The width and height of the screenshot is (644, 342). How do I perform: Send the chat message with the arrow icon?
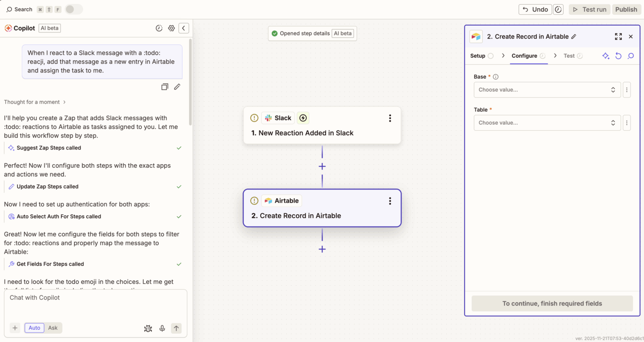(176, 328)
